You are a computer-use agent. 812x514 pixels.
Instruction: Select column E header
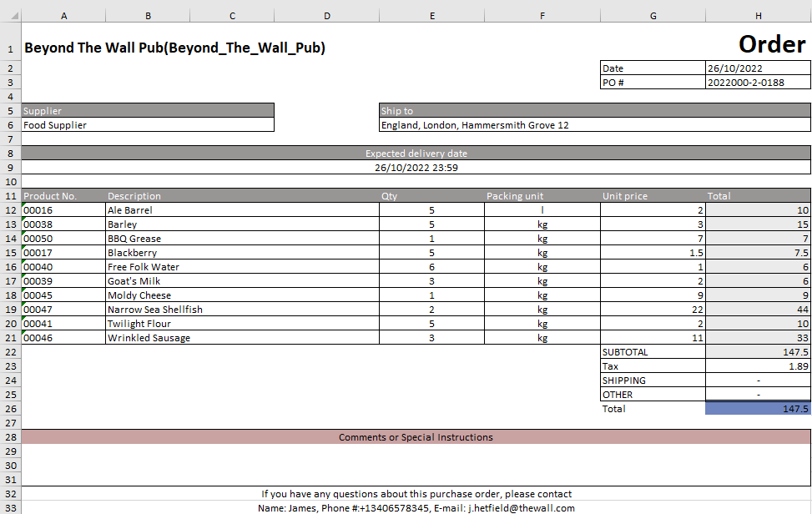point(431,15)
